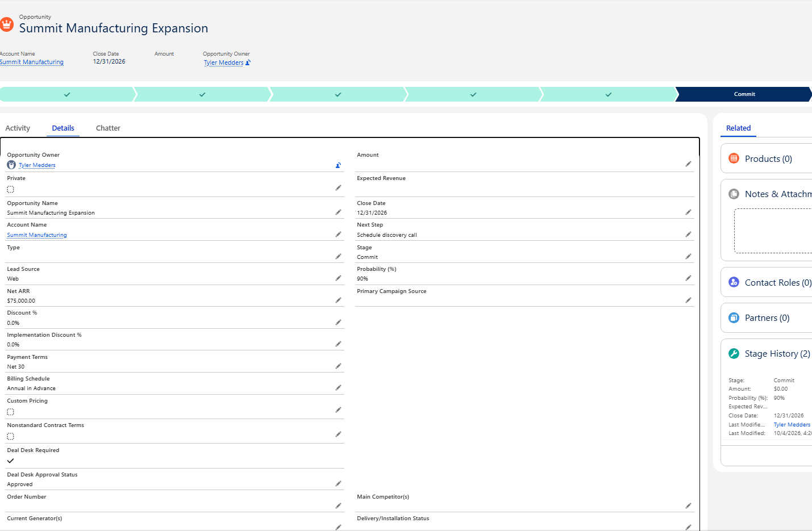Image resolution: width=812 pixels, height=531 pixels.
Task: Open the Partners (0) related list
Action: pos(767,317)
